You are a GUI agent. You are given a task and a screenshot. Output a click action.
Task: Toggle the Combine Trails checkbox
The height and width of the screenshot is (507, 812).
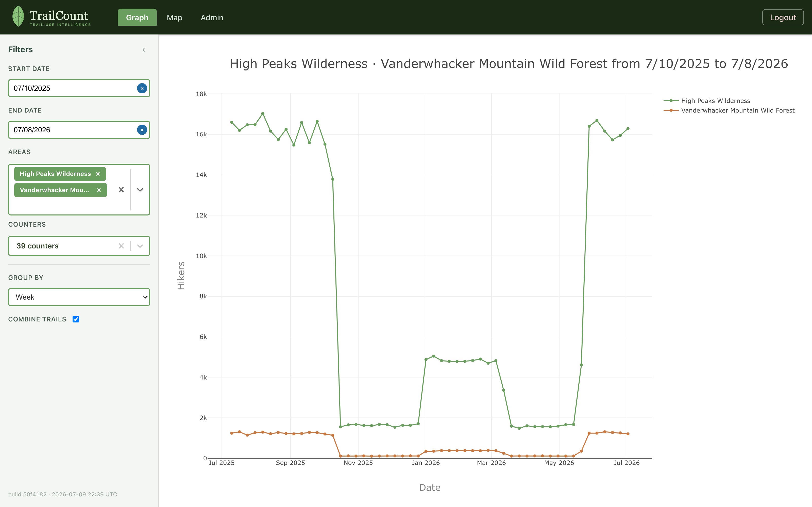pyautogui.click(x=76, y=319)
